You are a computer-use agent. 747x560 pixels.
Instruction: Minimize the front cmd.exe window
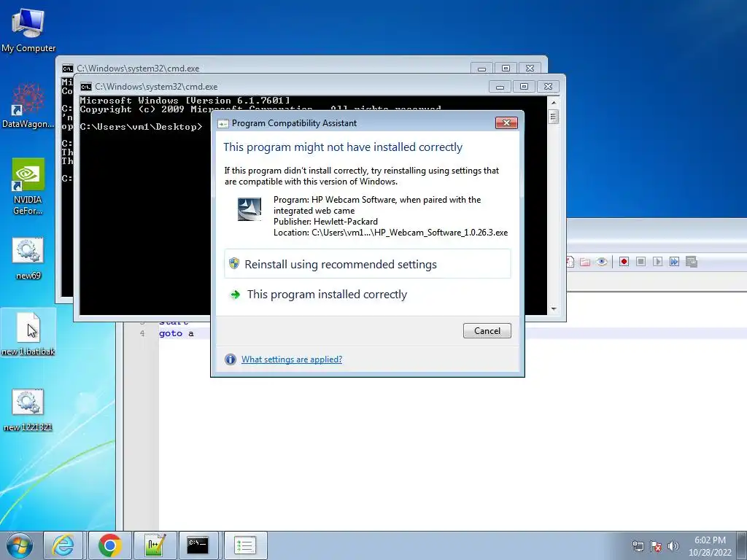coord(500,87)
